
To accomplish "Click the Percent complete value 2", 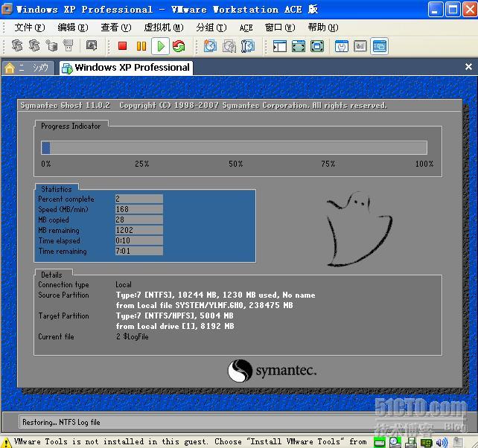I will click(x=139, y=199).
